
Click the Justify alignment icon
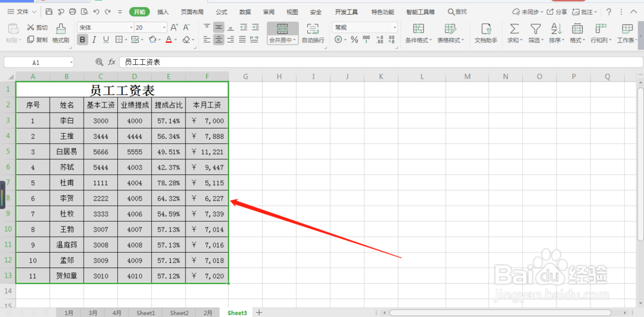pos(242,40)
